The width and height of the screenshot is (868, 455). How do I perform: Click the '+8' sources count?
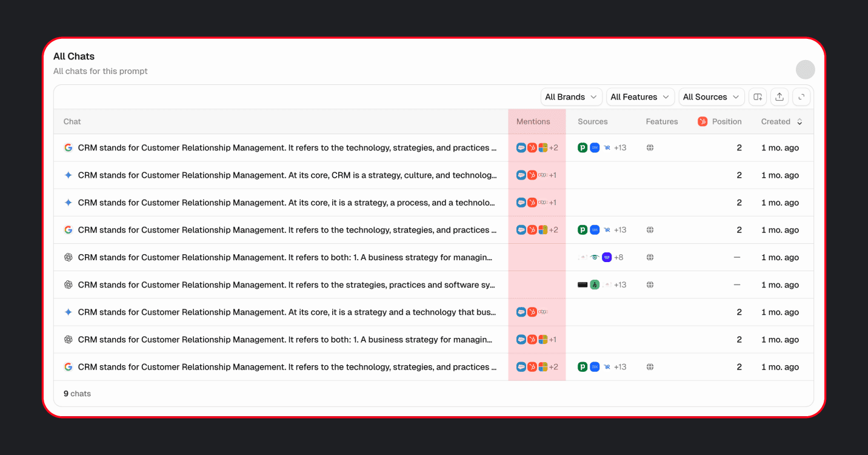point(618,257)
